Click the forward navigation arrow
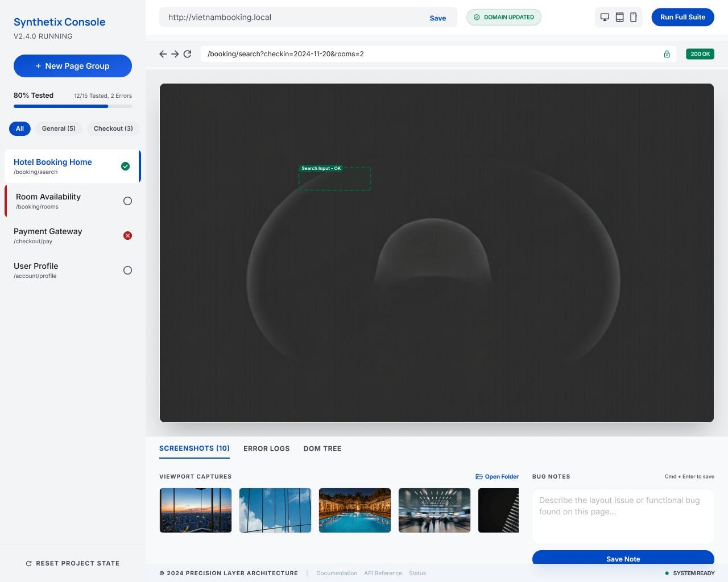 click(x=175, y=53)
